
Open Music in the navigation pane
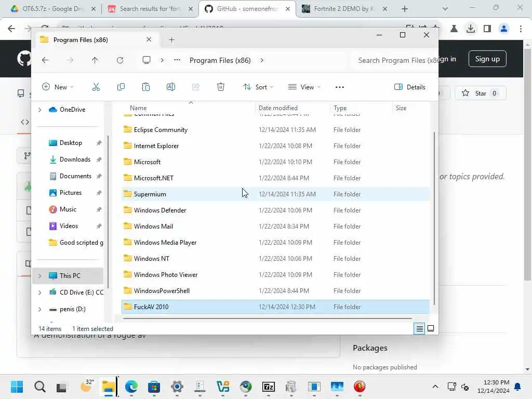[68, 209]
